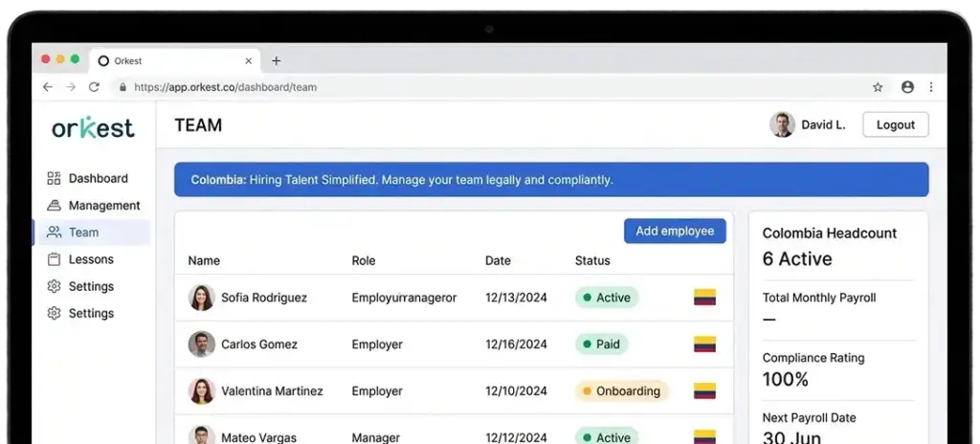Click the Dashboard grid icon
The height and width of the screenshot is (444, 980).
coord(54,178)
